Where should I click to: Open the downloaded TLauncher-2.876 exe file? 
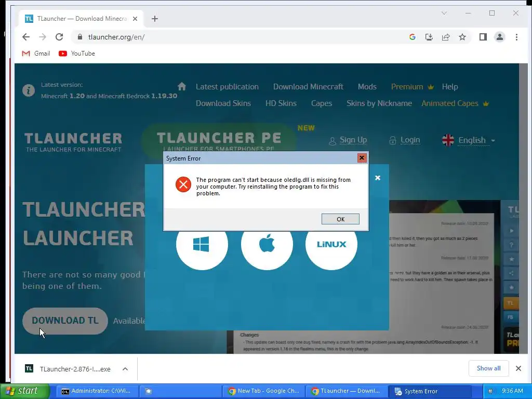[x=68, y=369]
